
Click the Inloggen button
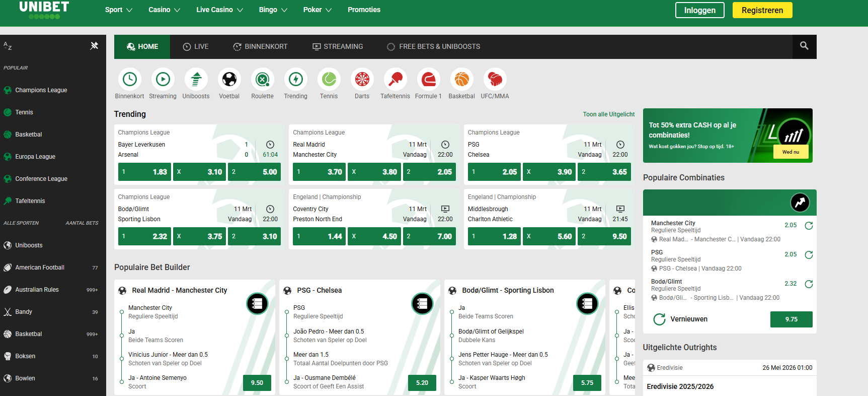(699, 10)
